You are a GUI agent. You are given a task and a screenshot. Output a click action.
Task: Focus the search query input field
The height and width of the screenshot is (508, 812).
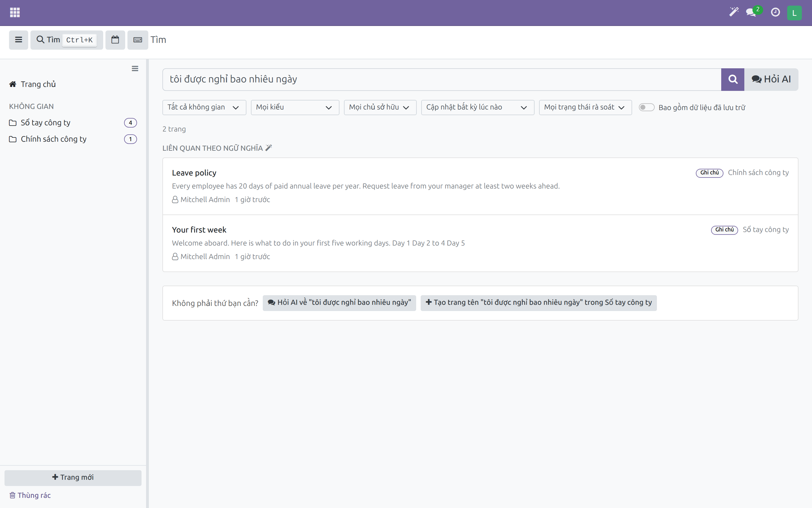pyautogui.click(x=442, y=79)
